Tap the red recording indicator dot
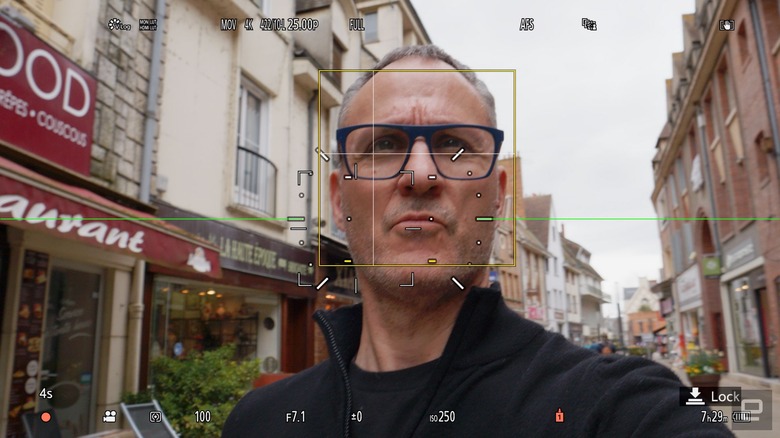Viewport: 780px width, 438px height. click(45, 416)
